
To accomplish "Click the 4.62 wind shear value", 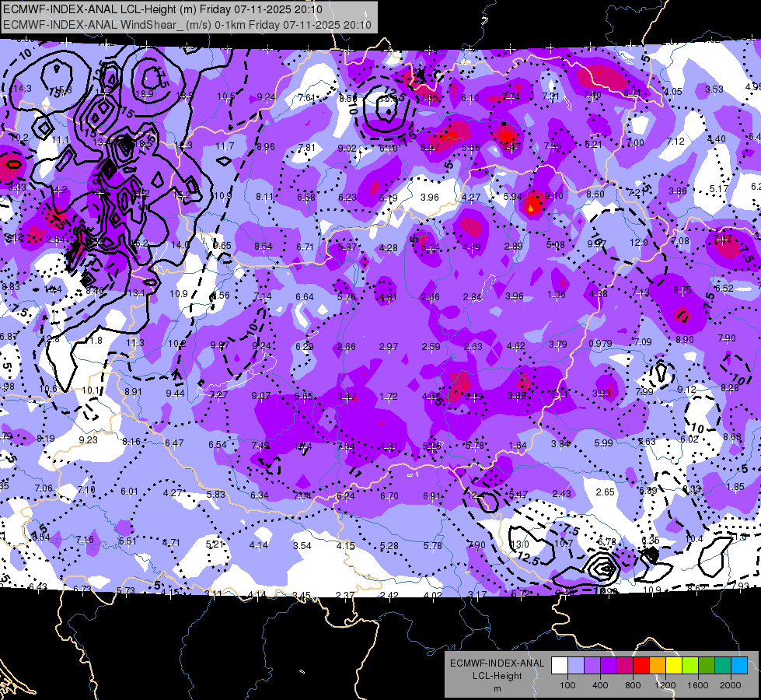I will 516,346.
